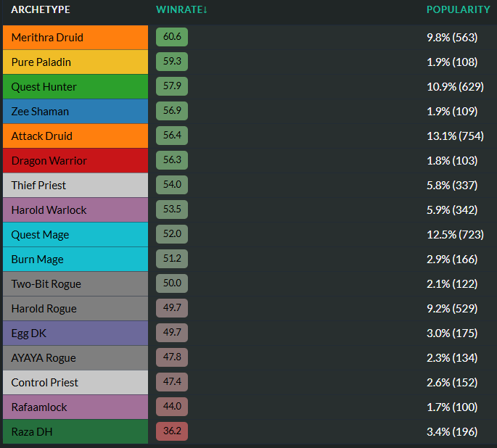Click the 56.4 winrate badge

coord(172,136)
